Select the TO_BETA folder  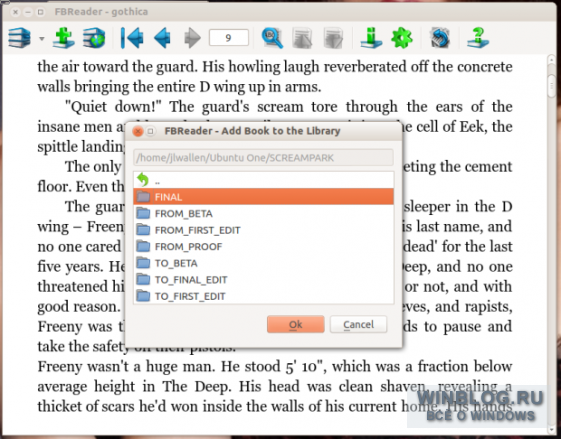pyautogui.click(x=263, y=263)
